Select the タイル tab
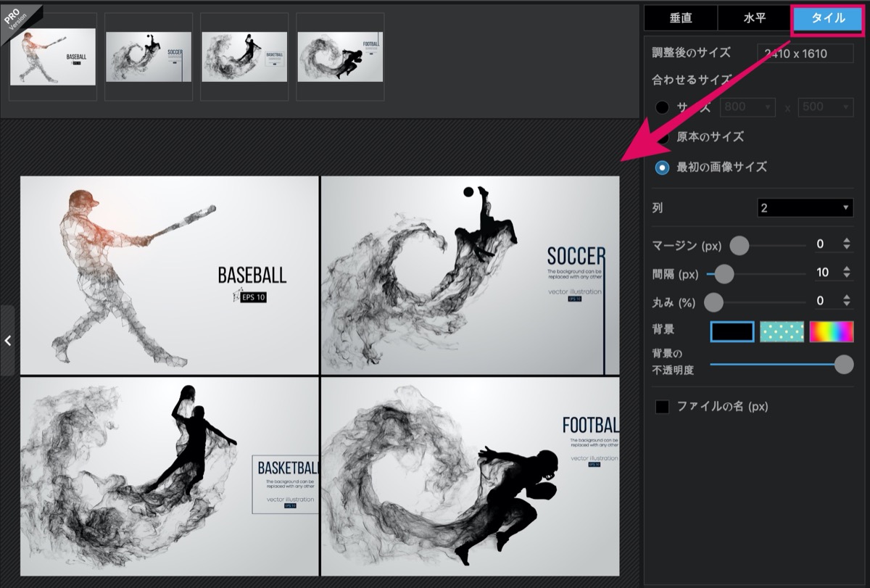The image size is (870, 588). coord(829,19)
